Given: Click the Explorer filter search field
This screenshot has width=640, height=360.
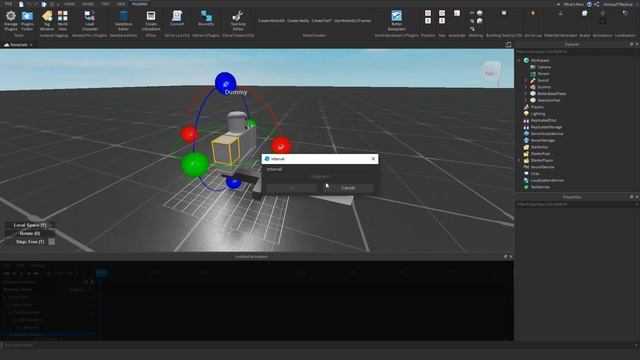Looking at the screenshot, I should pyautogui.click(x=575, y=52).
